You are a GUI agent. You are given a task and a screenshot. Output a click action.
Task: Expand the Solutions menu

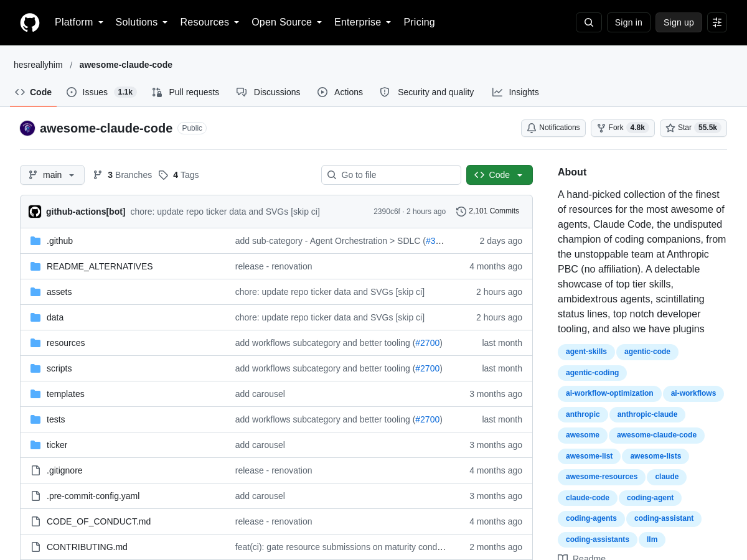click(x=142, y=22)
